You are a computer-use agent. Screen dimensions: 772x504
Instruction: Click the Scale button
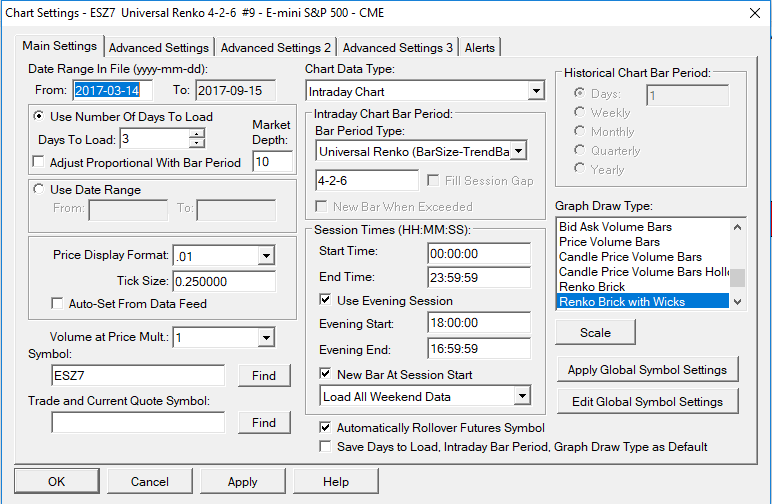[595, 332]
